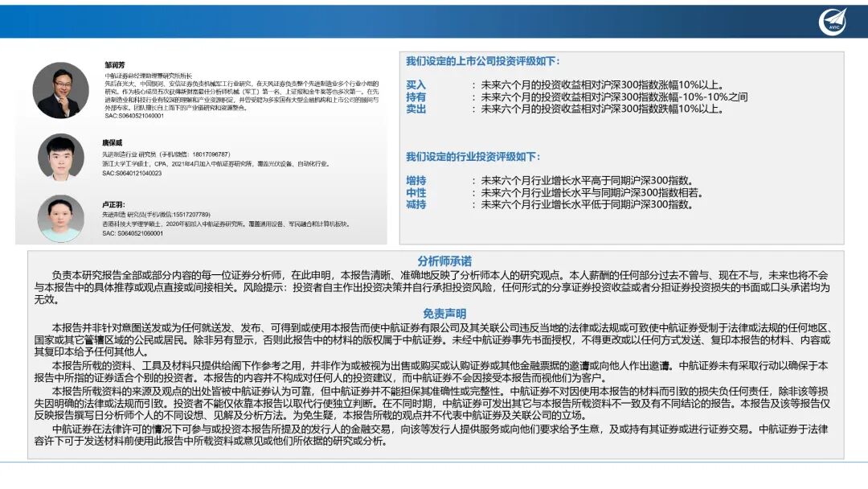The width and height of the screenshot is (868, 489).
Task: Click heading 我们设定的上市公司投资评级如下
Action: 483,61
